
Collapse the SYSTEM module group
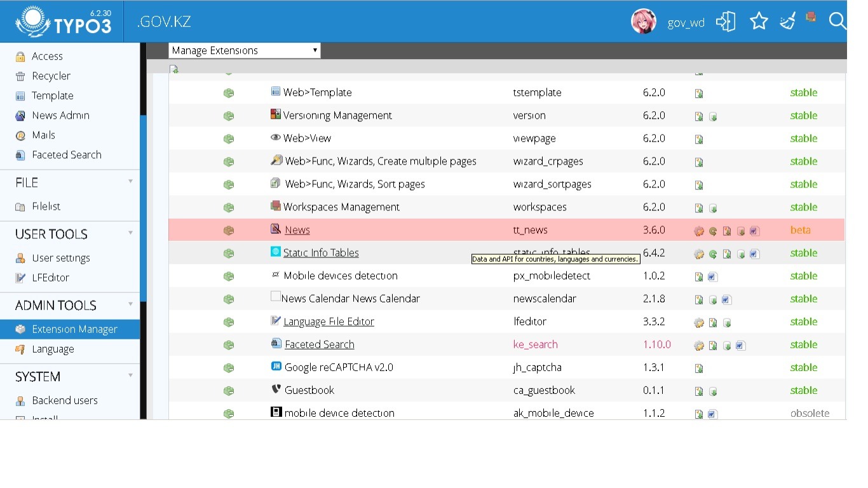tap(130, 375)
